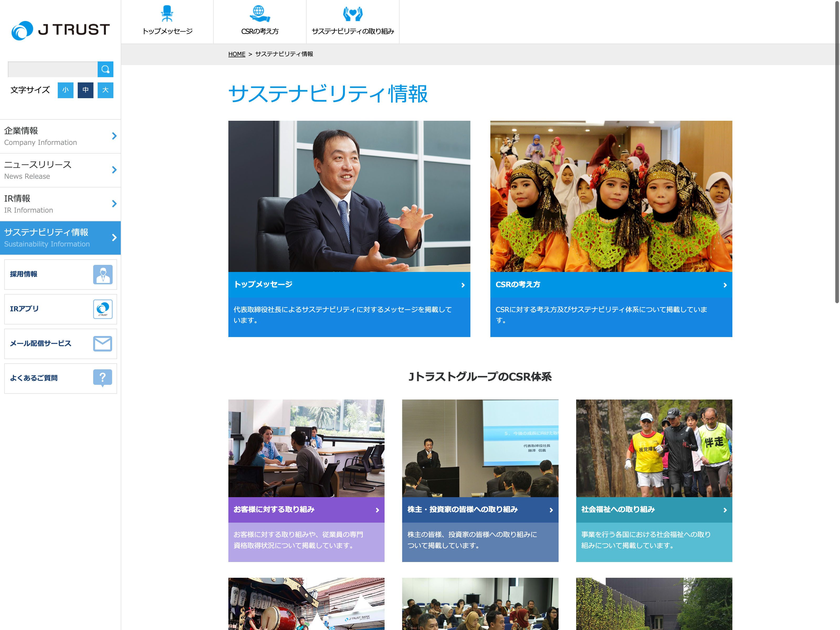Expand the IR情報 chevron arrow
Viewport: 840px width, 630px height.
click(x=114, y=203)
